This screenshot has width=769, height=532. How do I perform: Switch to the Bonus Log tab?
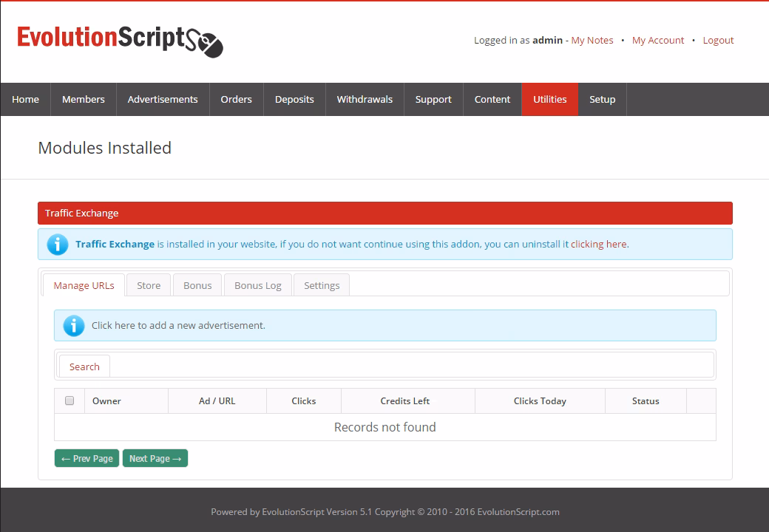pos(258,285)
